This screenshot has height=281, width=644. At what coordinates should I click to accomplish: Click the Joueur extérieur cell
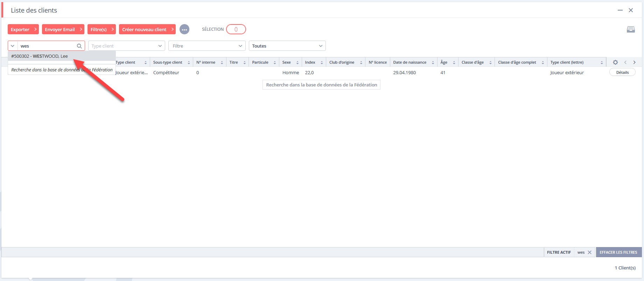pyautogui.click(x=567, y=72)
